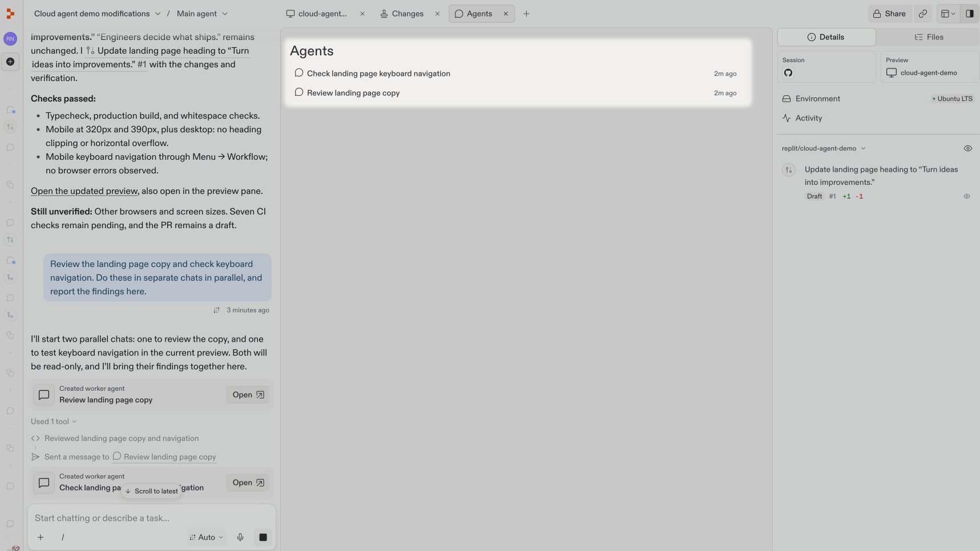This screenshot has height=551, width=980.
Task: Close the Changes tab
Action: tap(437, 14)
